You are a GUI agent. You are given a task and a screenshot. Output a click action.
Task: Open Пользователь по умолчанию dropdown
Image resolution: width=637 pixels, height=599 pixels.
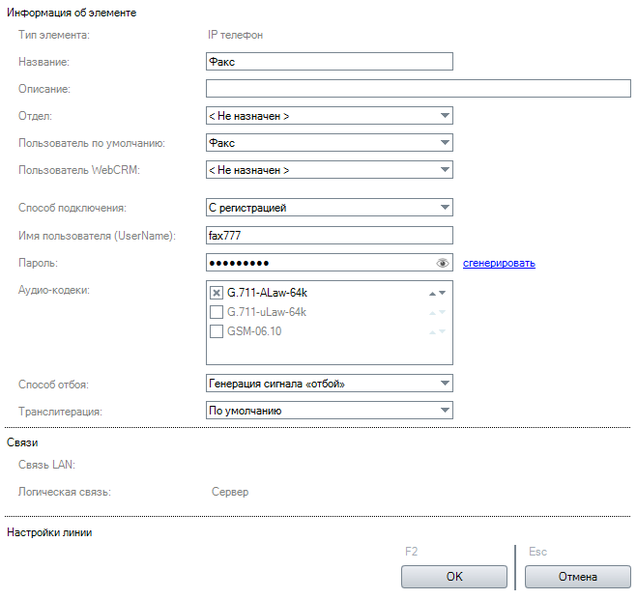coord(329,143)
